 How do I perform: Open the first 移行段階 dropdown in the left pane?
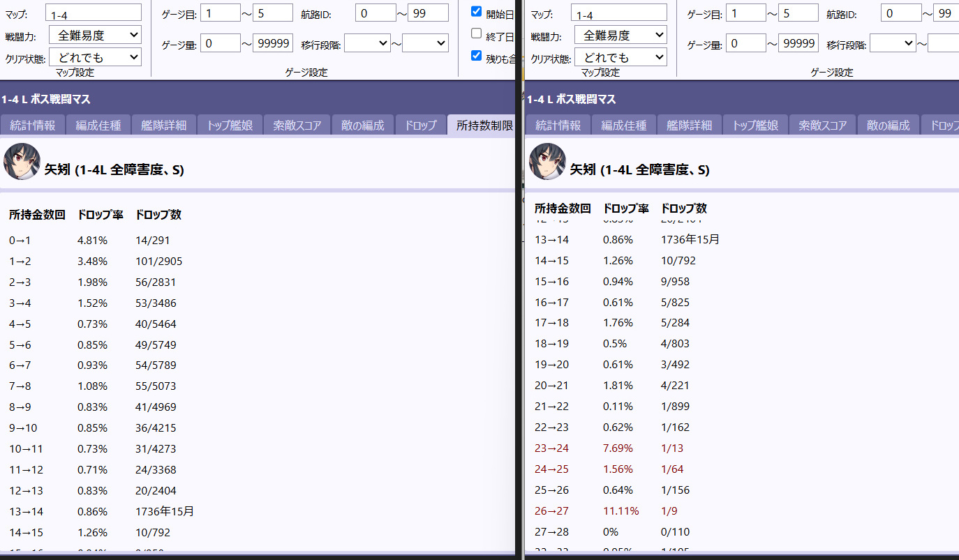[367, 43]
